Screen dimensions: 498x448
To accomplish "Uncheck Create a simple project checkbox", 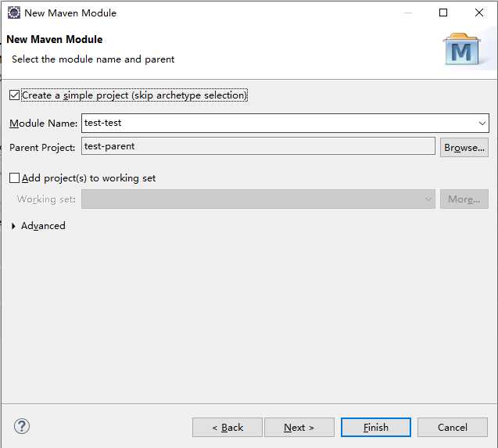I will (14, 95).
